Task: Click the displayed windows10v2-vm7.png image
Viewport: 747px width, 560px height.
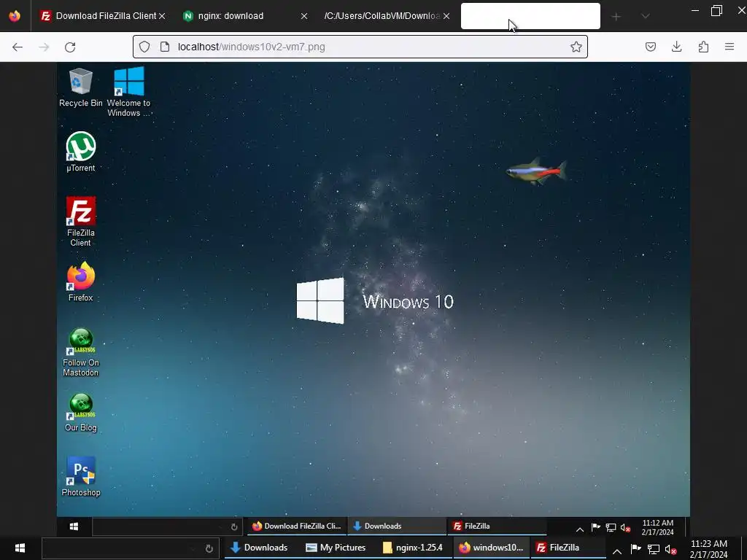Action: point(373,299)
